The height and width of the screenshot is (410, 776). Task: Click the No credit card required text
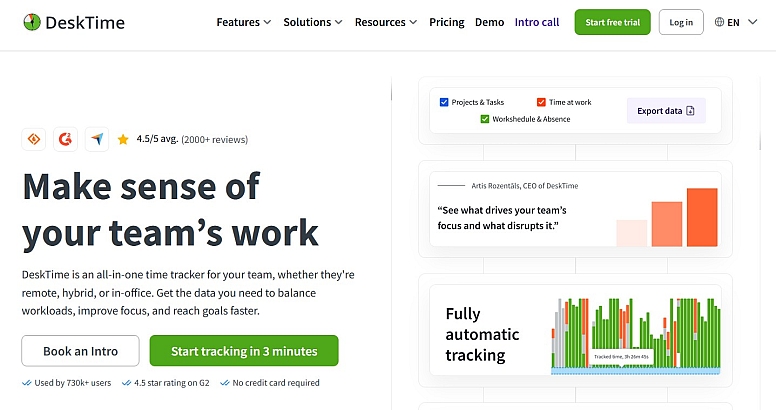[276, 383]
